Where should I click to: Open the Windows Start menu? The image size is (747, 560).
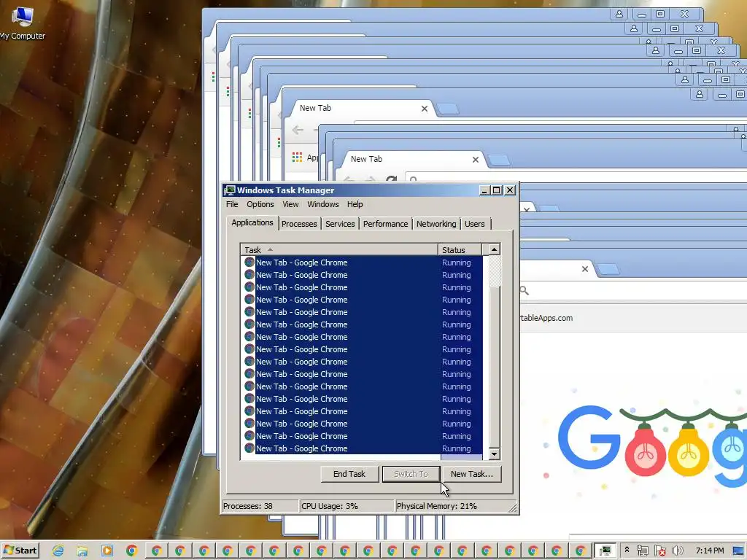[20, 551]
